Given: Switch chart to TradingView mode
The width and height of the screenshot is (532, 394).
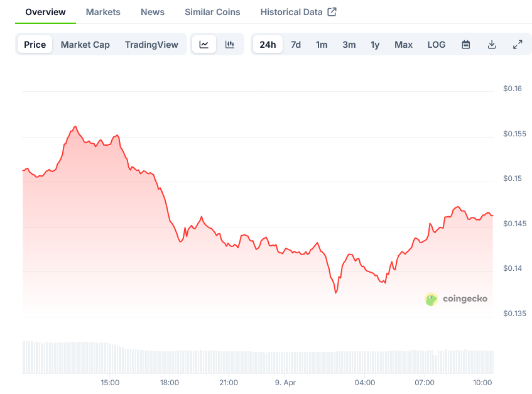Looking at the screenshot, I should (x=151, y=45).
